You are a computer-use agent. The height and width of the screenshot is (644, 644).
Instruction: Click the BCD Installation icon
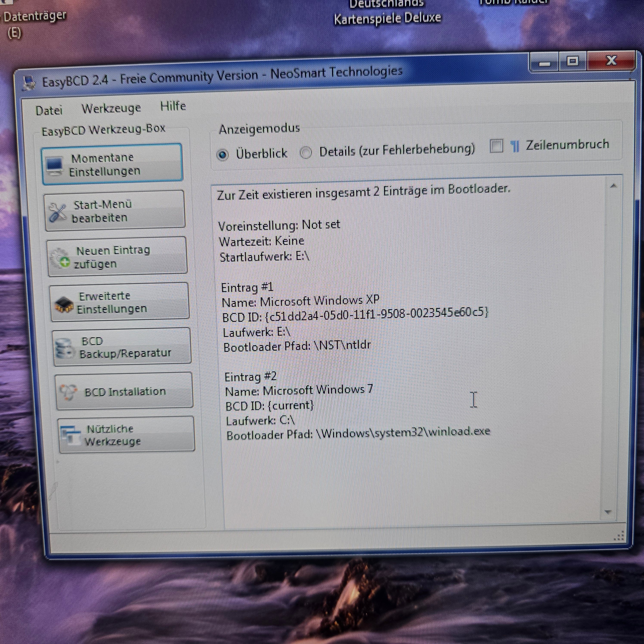click(x=68, y=392)
